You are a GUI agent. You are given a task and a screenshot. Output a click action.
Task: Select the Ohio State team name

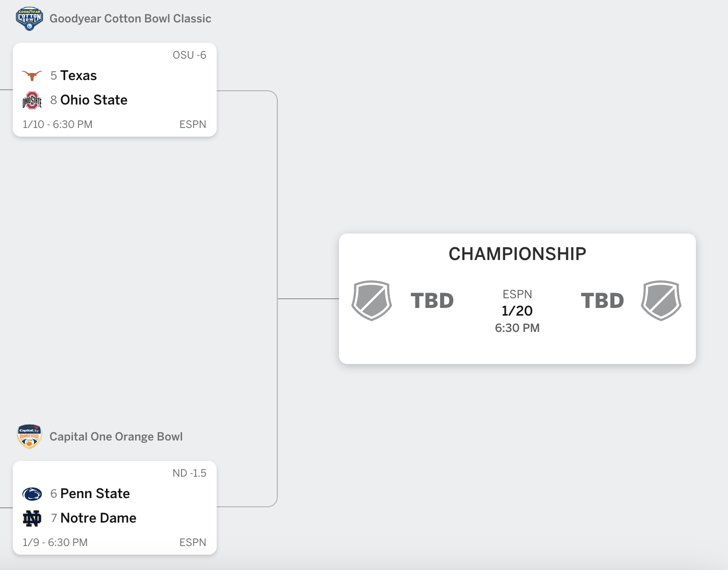coord(94,100)
